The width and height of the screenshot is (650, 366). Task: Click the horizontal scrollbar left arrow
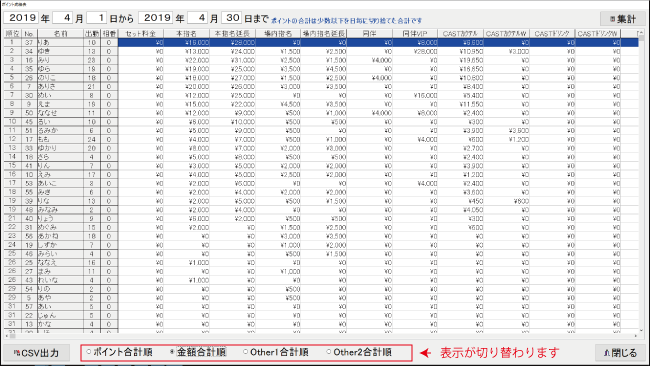(x=6, y=336)
